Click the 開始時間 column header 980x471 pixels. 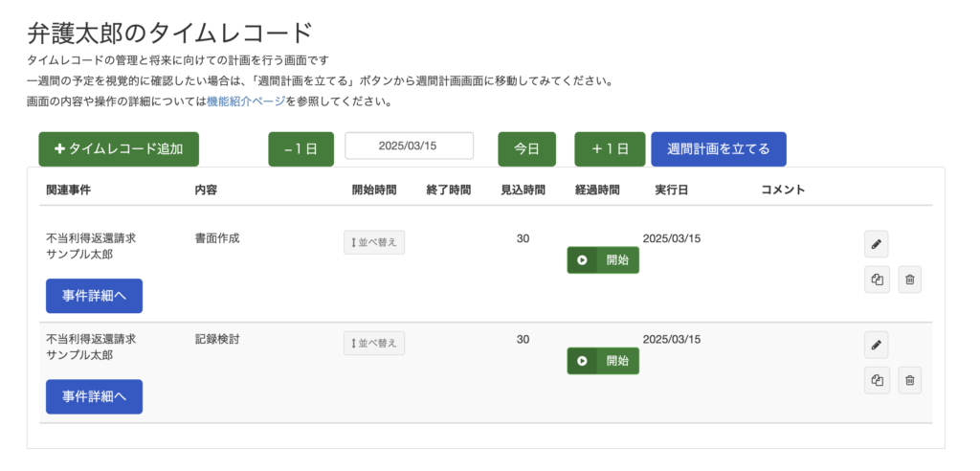(x=373, y=190)
